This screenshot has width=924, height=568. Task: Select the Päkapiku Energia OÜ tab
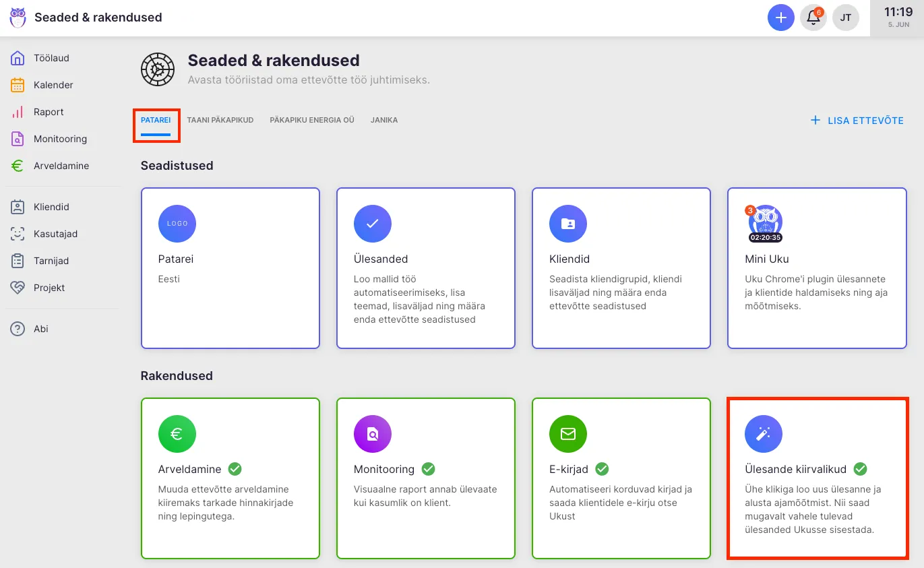311,120
